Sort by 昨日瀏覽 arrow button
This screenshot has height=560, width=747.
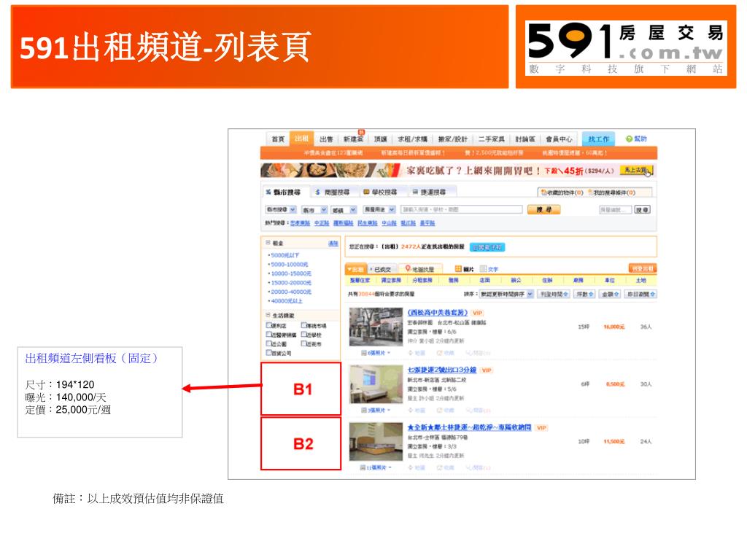[x=640, y=295]
